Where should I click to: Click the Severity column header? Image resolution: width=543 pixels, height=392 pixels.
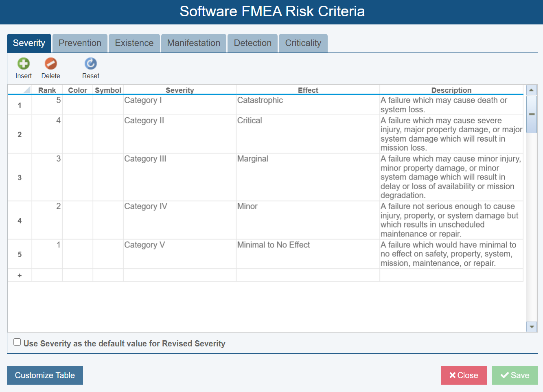coord(180,90)
